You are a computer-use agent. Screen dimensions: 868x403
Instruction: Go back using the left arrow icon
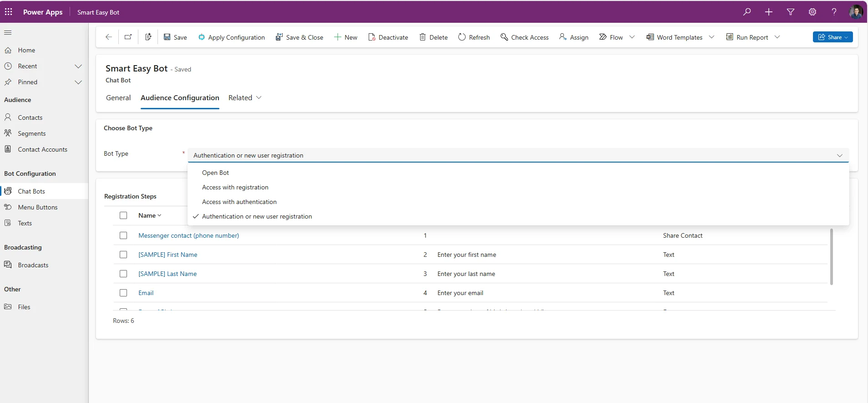tap(108, 37)
